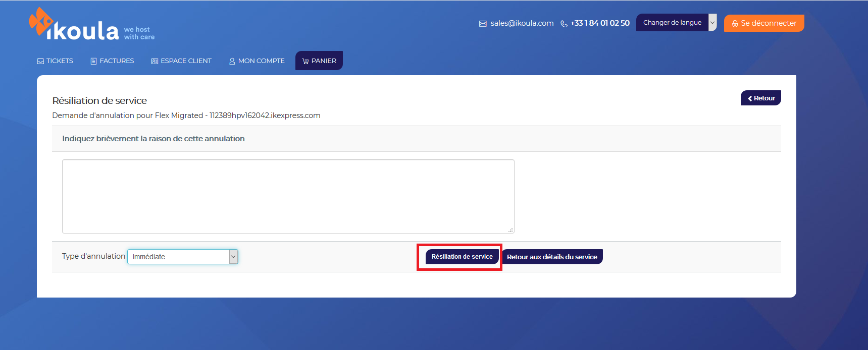Go to ESPACE CLIENT

(181, 61)
